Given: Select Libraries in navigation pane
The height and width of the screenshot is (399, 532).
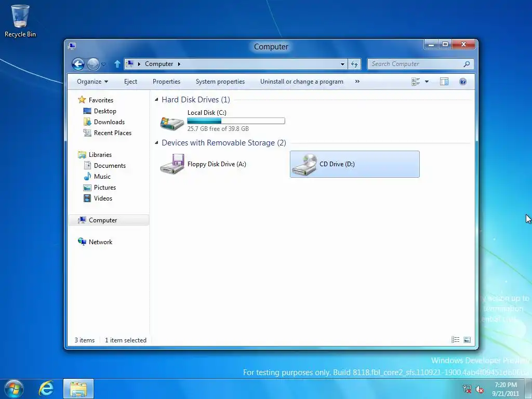Looking at the screenshot, I should pyautogui.click(x=100, y=155).
